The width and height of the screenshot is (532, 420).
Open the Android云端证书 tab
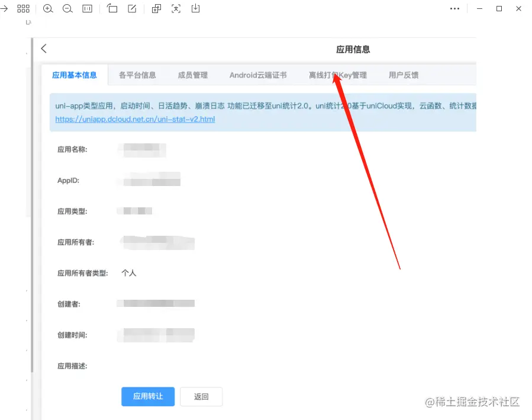click(x=258, y=75)
